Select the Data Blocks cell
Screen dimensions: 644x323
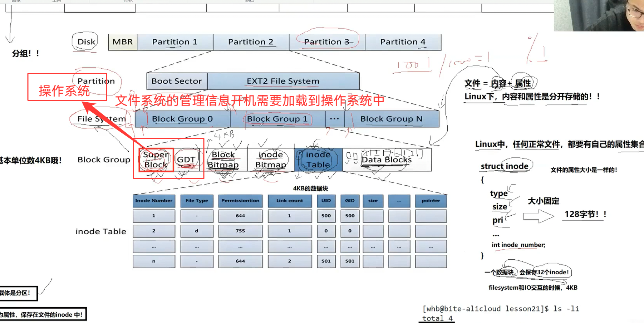click(x=387, y=160)
